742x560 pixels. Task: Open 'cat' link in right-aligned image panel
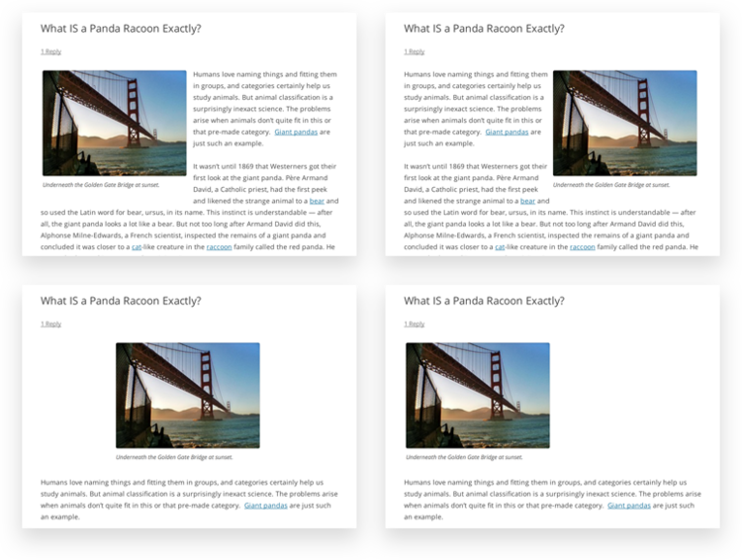500,247
